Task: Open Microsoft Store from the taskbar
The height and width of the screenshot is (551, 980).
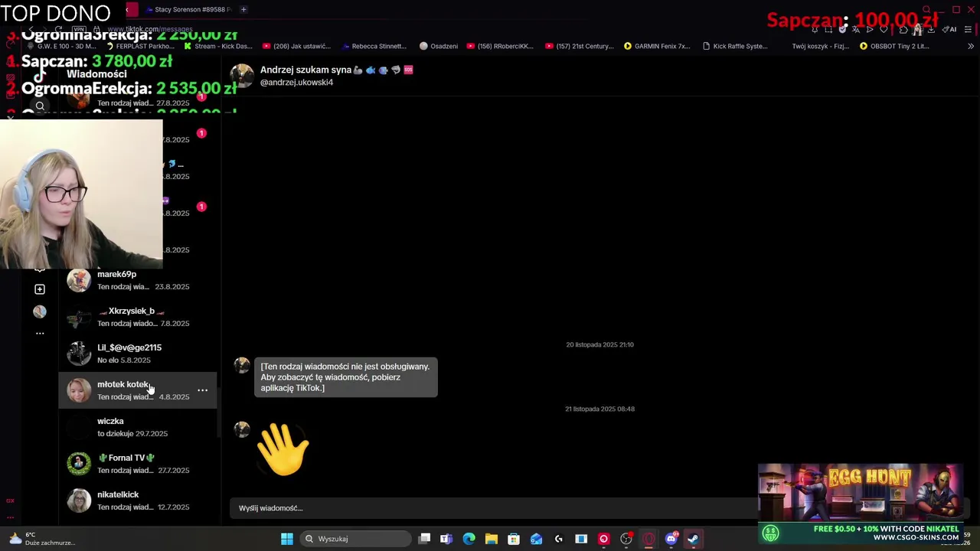Action: pyautogui.click(x=514, y=539)
